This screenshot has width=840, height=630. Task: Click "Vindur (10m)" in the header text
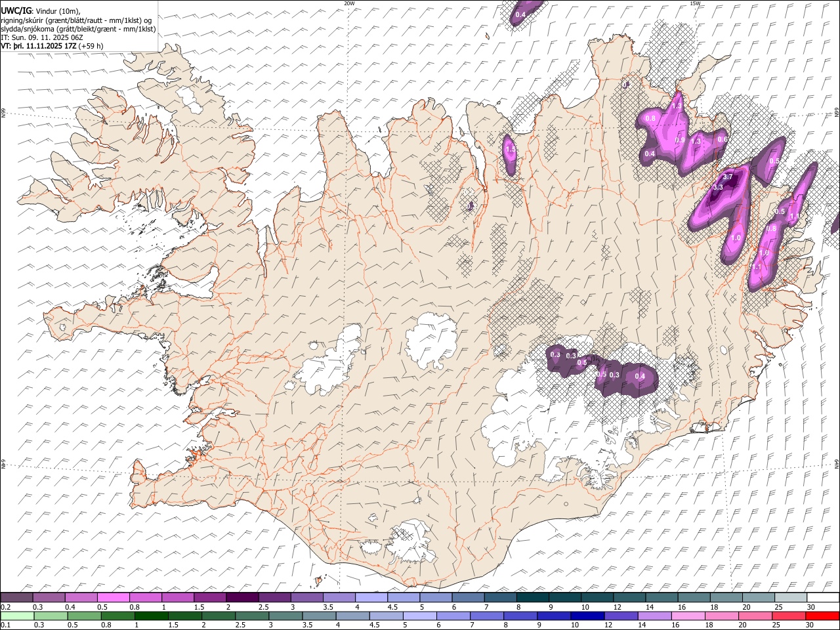click(58, 11)
